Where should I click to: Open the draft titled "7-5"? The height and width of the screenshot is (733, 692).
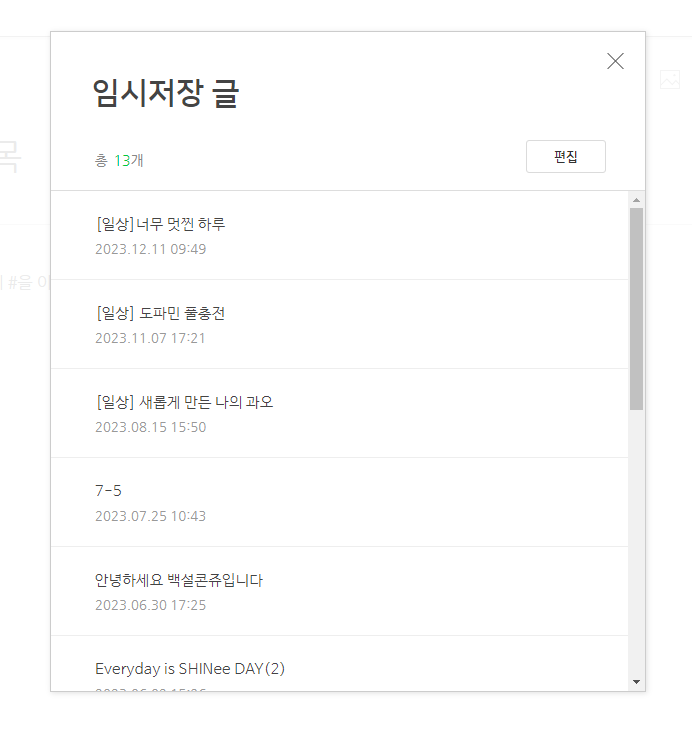[x=109, y=491]
